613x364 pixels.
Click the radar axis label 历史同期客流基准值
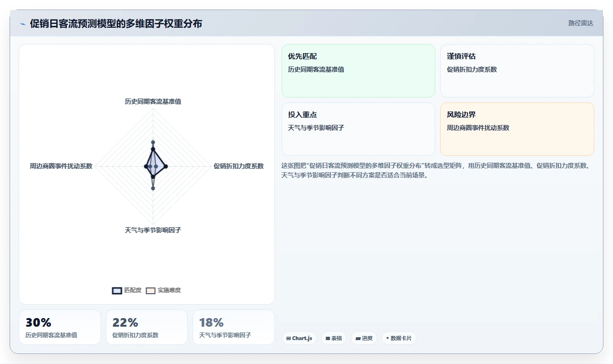pos(153,101)
